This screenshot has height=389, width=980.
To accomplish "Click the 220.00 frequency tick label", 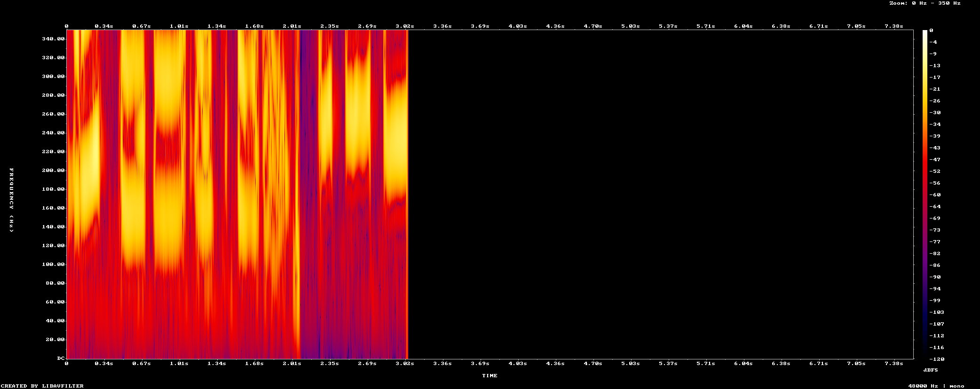I will point(54,152).
